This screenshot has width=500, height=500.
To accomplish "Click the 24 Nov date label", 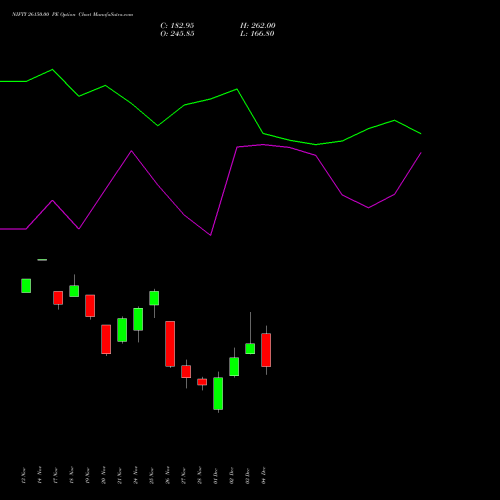I will click(135, 475).
